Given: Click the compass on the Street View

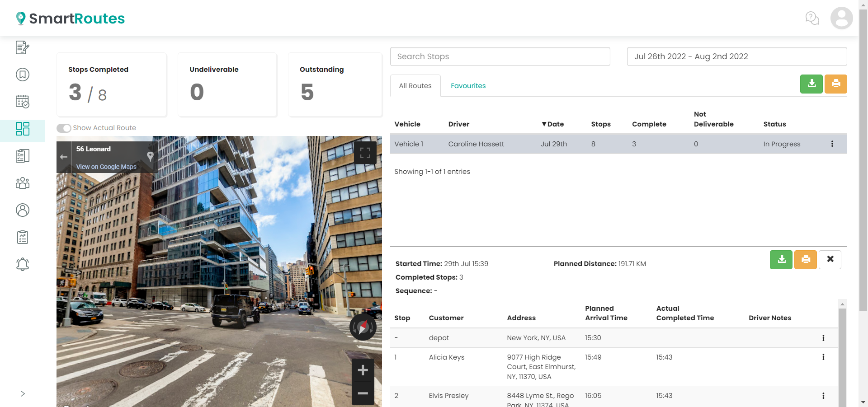Looking at the screenshot, I should point(362,326).
